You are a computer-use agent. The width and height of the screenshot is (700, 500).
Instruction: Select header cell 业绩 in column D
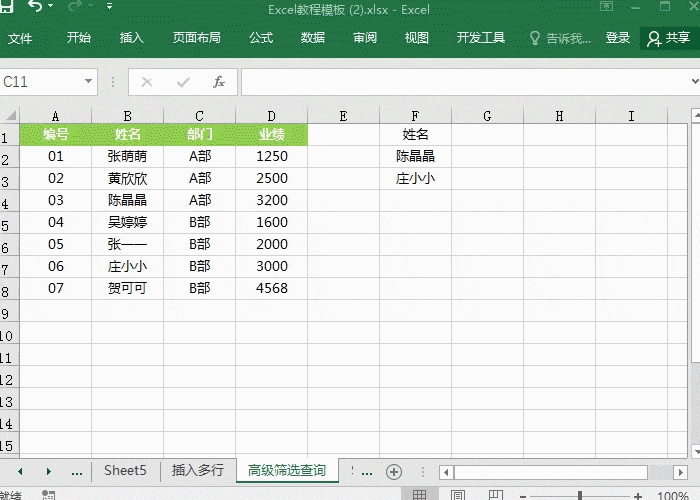point(271,134)
